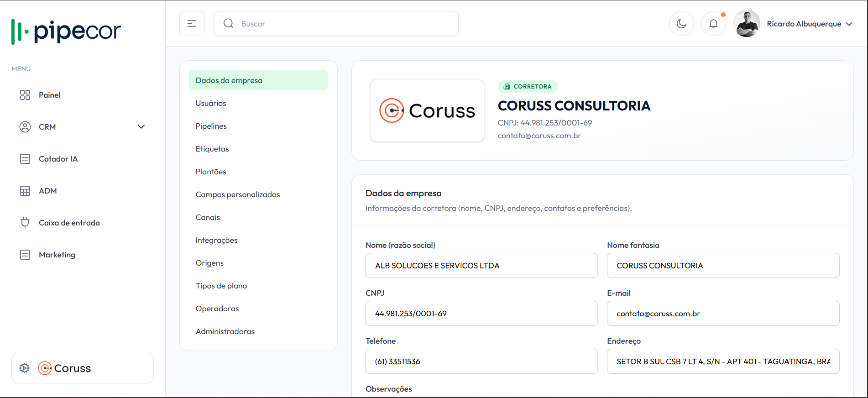Click the CNPJ input field
This screenshot has width=868, height=398.
481,314
